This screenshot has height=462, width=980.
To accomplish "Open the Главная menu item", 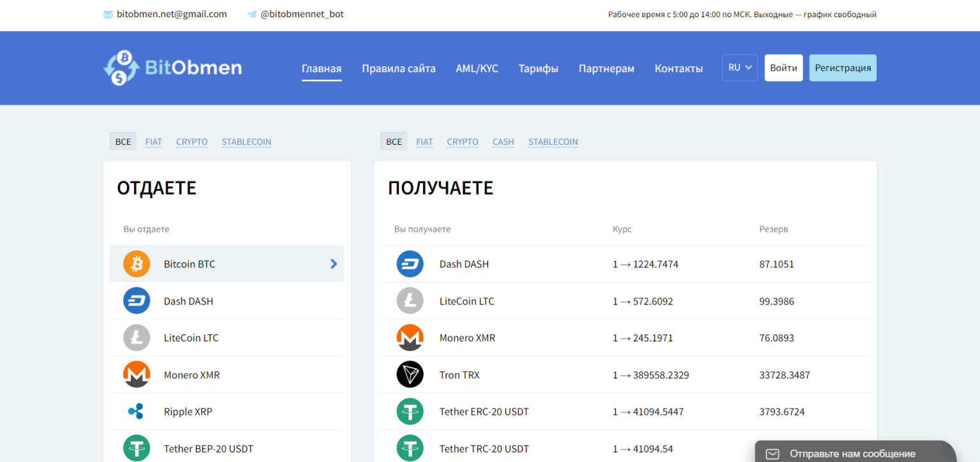I will pyautogui.click(x=322, y=68).
